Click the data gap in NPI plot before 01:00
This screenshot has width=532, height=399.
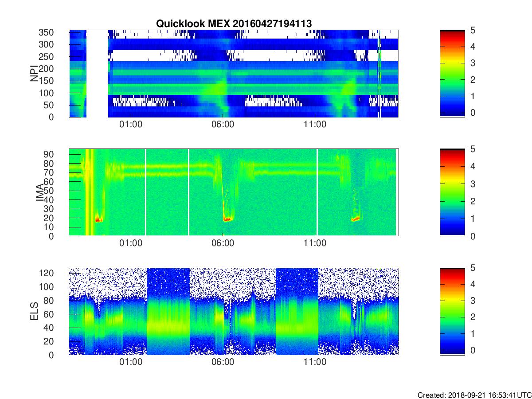pyautogui.click(x=97, y=74)
